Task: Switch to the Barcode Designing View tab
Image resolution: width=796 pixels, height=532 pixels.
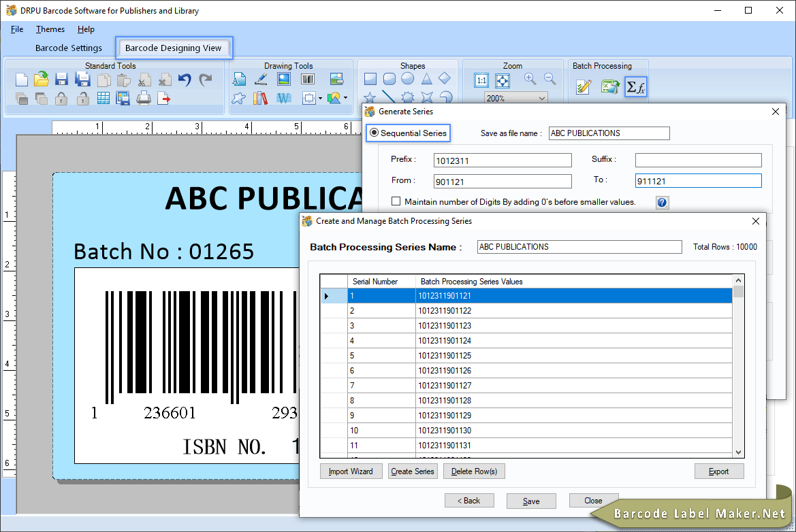Action: tap(173, 48)
